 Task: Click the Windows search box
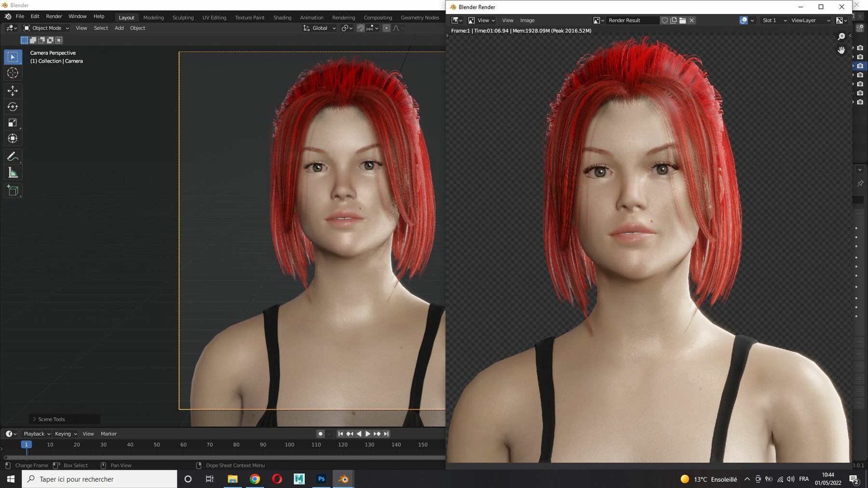99,479
